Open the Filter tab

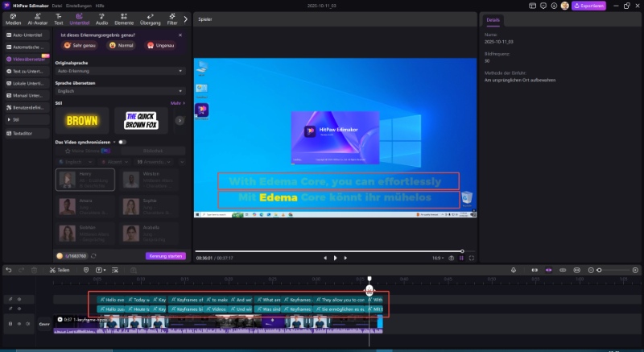172,19
